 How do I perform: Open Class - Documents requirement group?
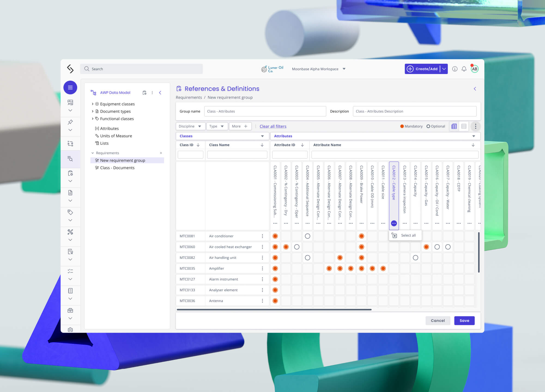coord(117,168)
